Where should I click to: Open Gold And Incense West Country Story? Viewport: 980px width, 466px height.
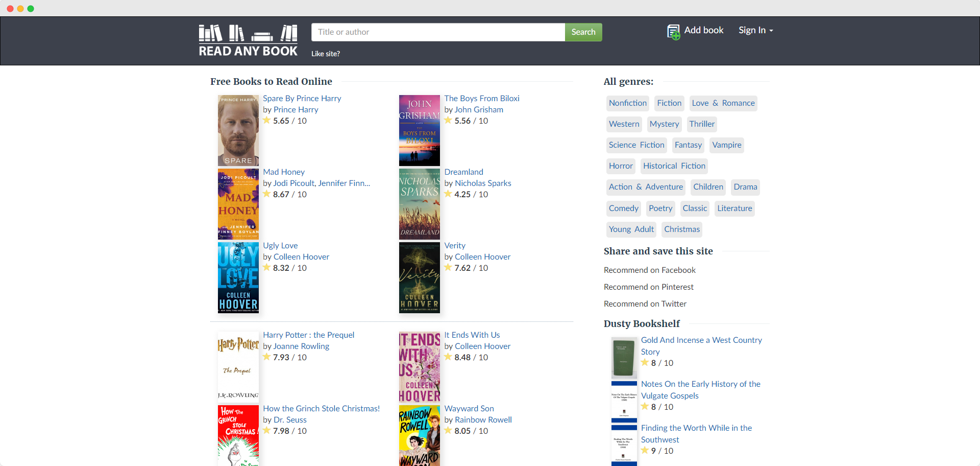click(701, 346)
